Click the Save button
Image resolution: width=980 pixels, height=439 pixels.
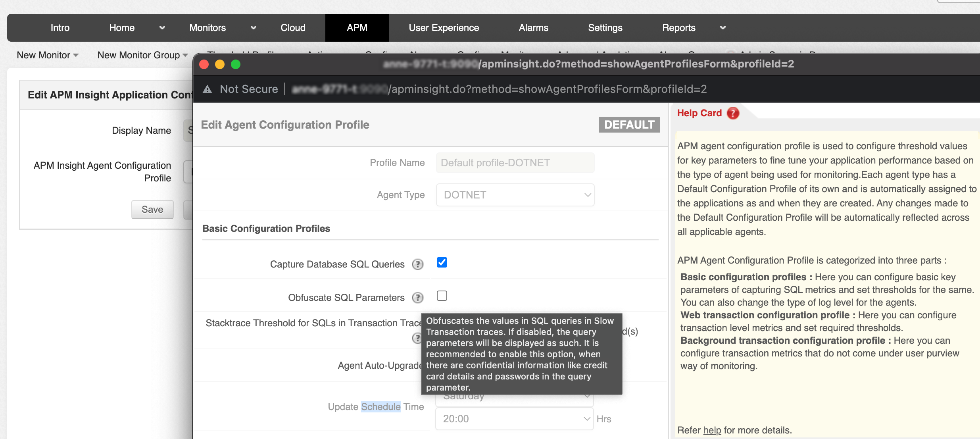(x=152, y=210)
